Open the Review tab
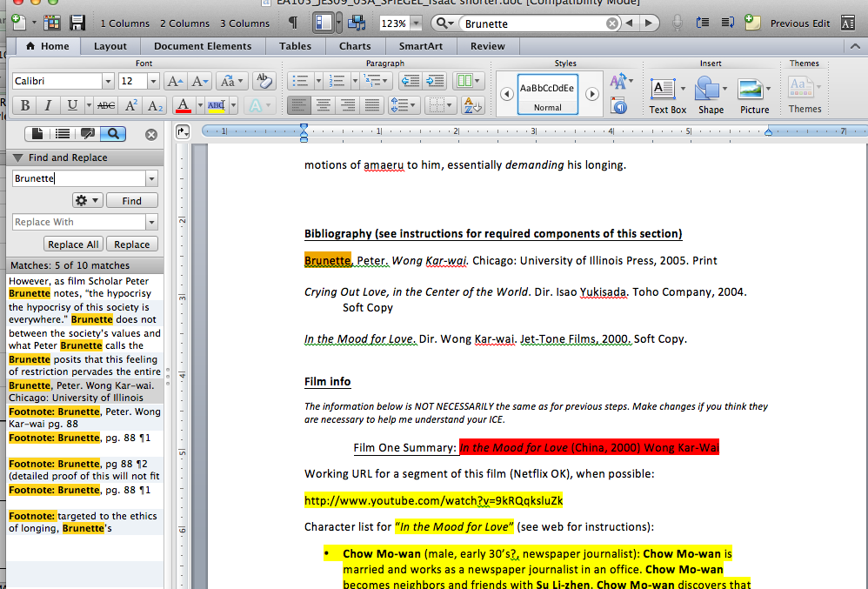Screen dimensions: 868x589 [x=487, y=46]
